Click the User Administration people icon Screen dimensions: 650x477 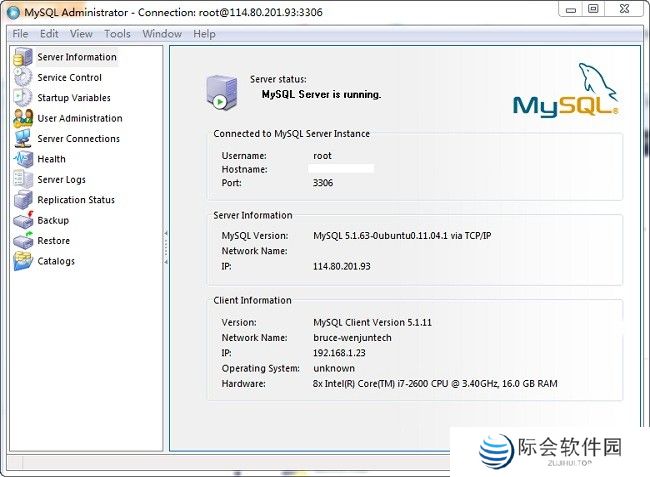tap(23, 118)
